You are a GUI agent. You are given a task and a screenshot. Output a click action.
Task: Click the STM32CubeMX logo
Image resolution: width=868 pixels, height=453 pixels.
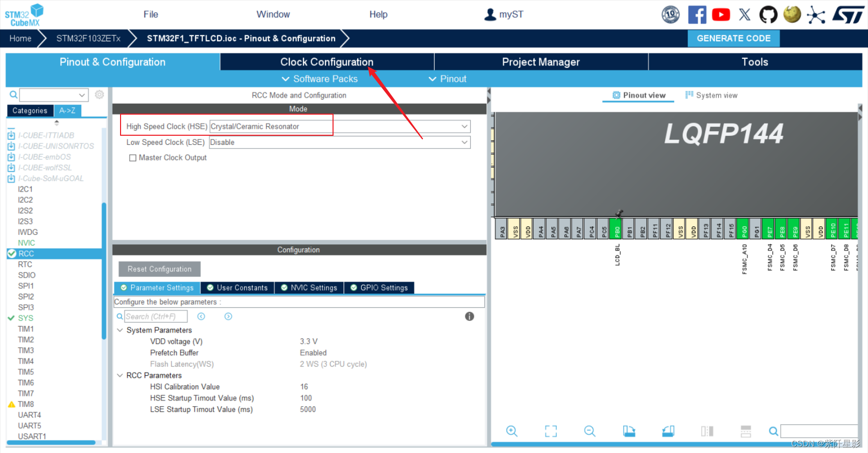pos(24,15)
